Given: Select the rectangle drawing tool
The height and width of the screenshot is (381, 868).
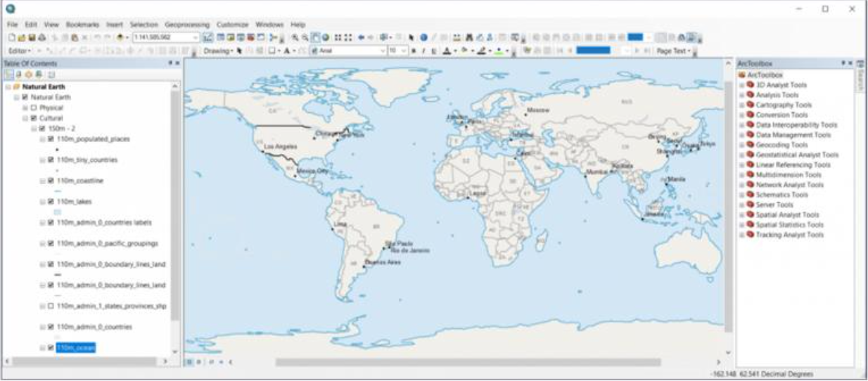Looking at the screenshot, I should click(x=272, y=51).
